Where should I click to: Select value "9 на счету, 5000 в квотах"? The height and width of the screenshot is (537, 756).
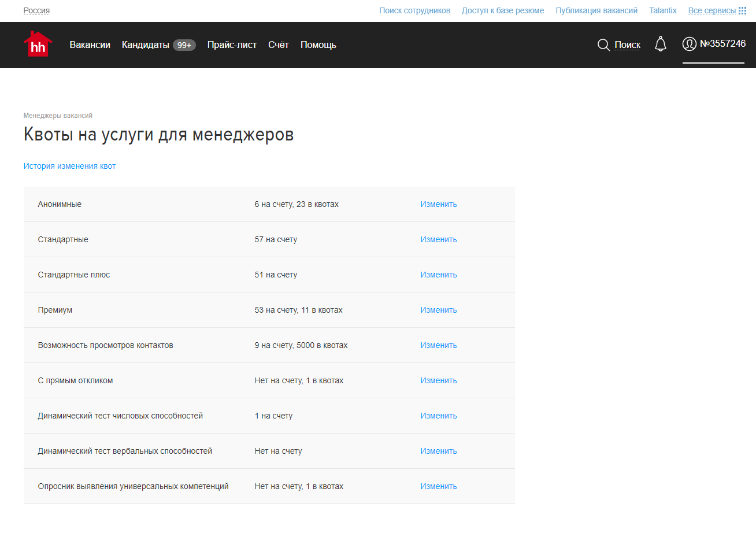tap(301, 345)
